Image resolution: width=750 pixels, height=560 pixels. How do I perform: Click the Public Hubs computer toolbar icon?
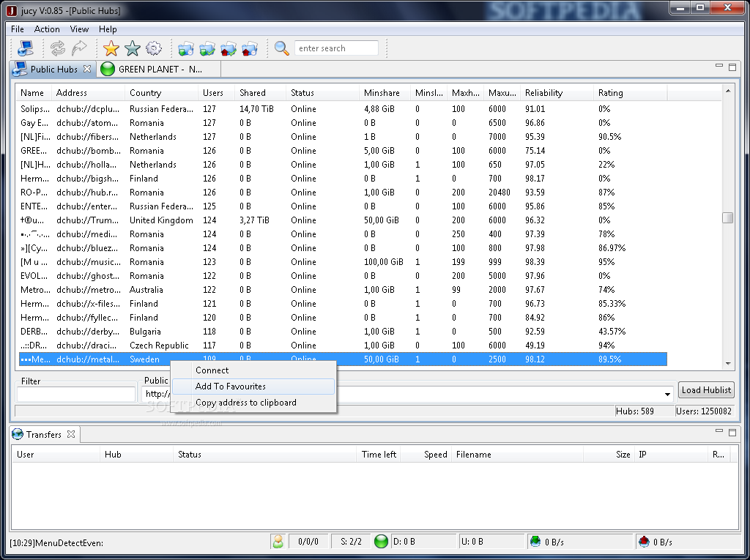pyautogui.click(x=26, y=48)
